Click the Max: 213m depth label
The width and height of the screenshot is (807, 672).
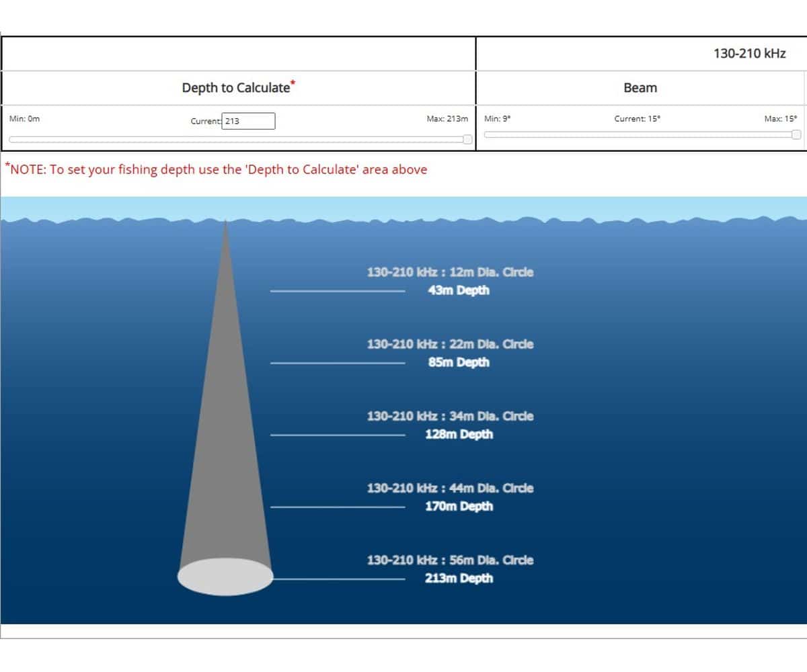pos(447,119)
